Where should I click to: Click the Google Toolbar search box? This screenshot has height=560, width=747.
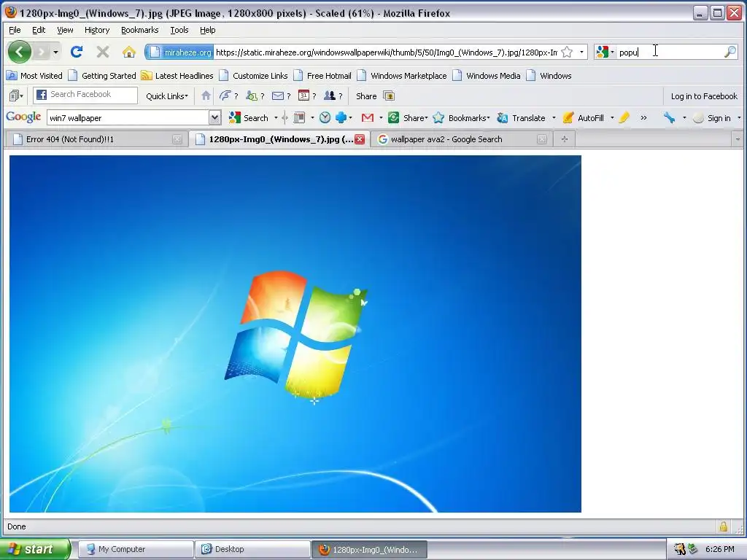click(128, 117)
